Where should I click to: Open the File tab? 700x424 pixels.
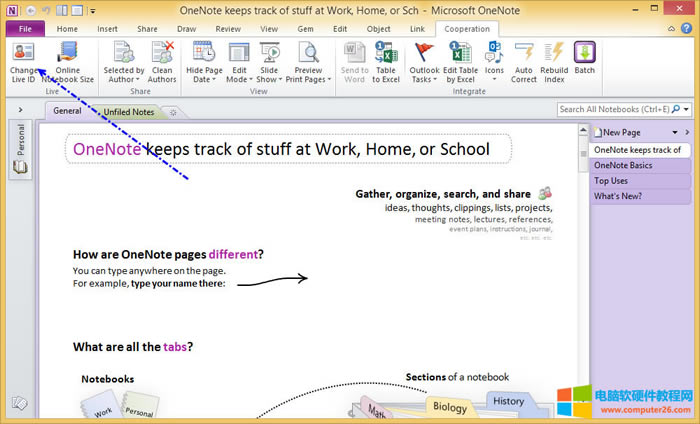point(25,29)
